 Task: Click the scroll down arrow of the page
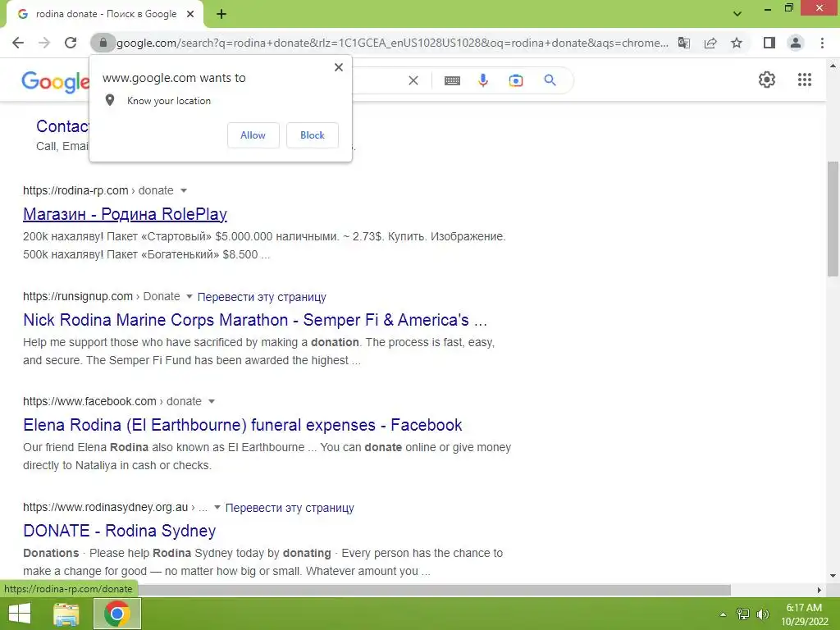click(x=833, y=577)
